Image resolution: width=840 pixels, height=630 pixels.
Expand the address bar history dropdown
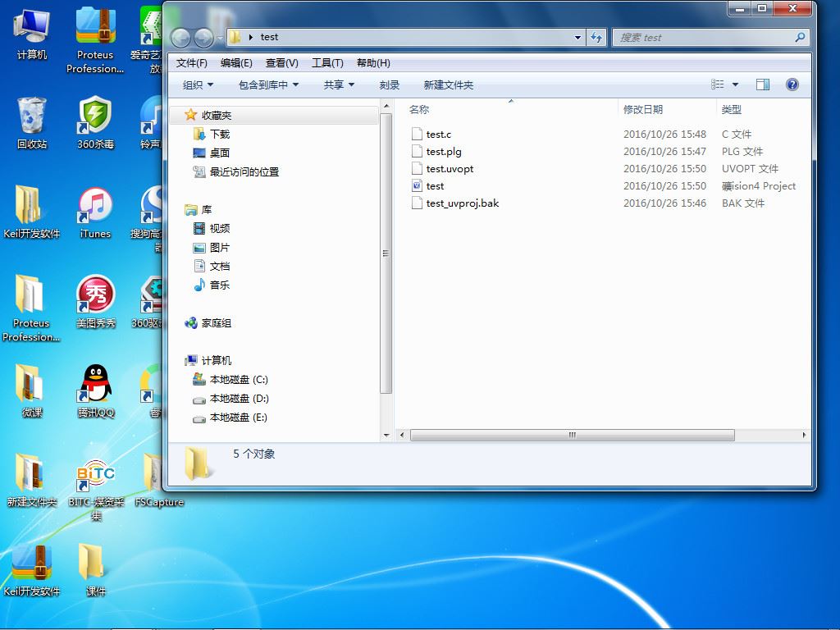577,38
